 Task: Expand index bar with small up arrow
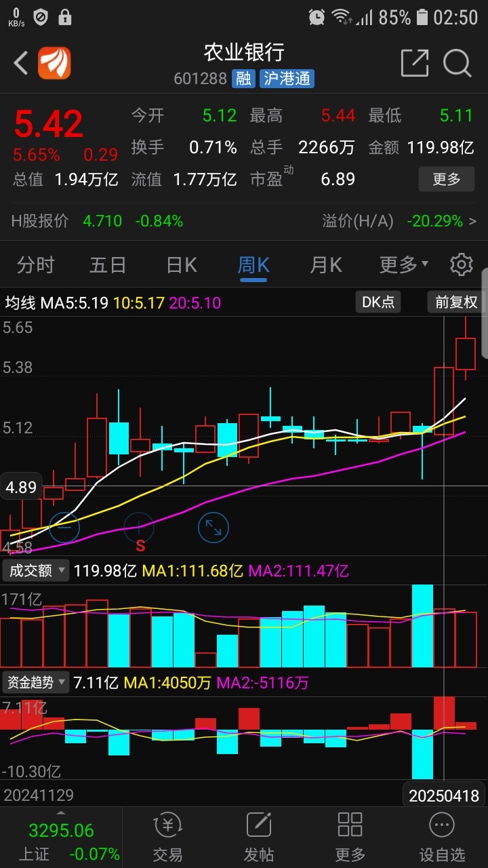[x=61, y=812]
